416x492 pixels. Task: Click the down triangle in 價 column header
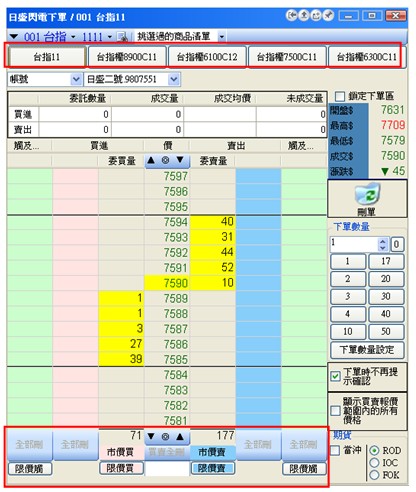coord(180,160)
